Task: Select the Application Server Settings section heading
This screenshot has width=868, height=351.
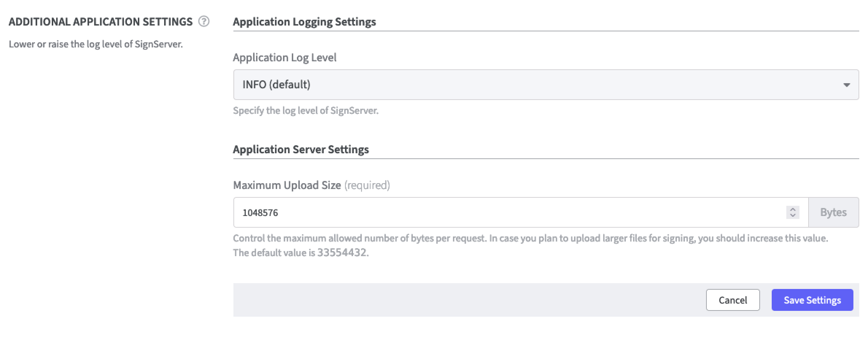Action: (301, 150)
